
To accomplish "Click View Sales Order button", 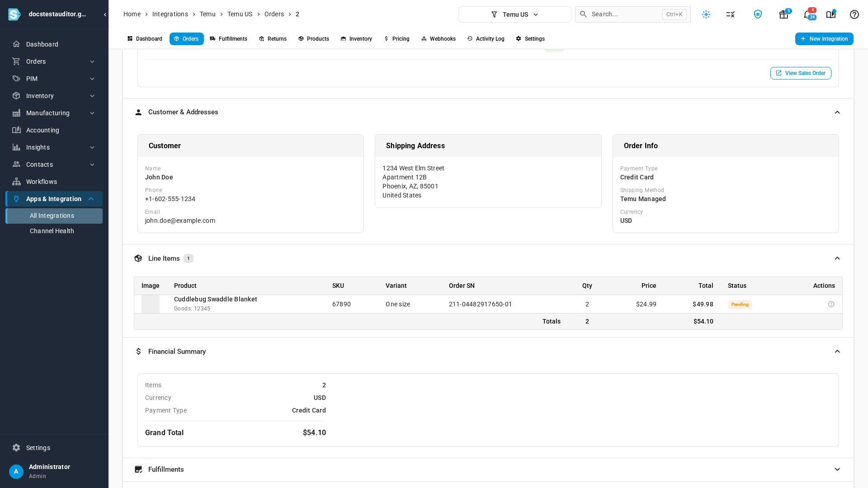I will pos(801,73).
